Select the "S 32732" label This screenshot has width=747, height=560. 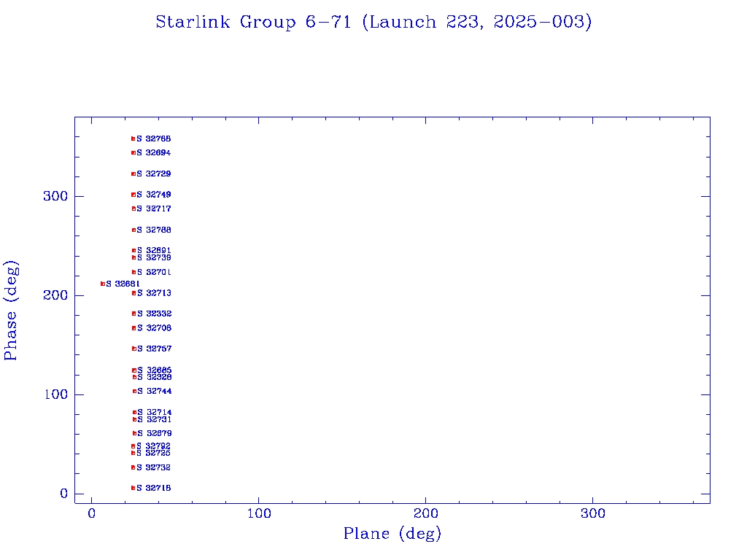tap(153, 467)
